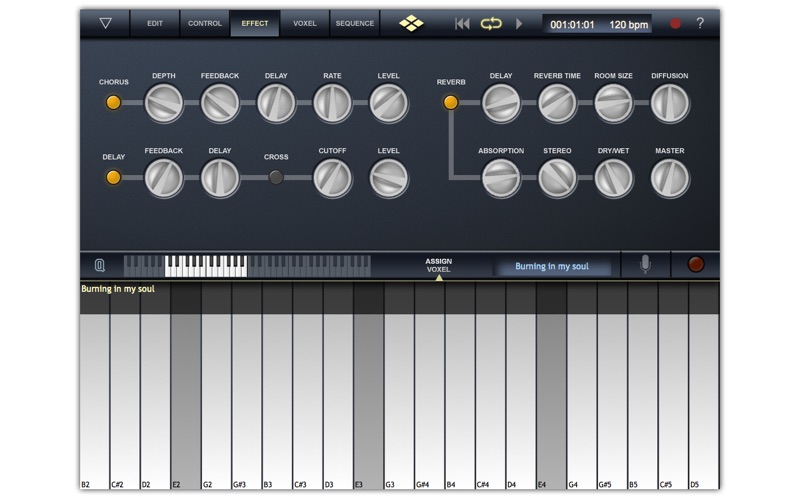Click the DRY/WET knob
The height and width of the screenshot is (500, 800).
click(613, 178)
